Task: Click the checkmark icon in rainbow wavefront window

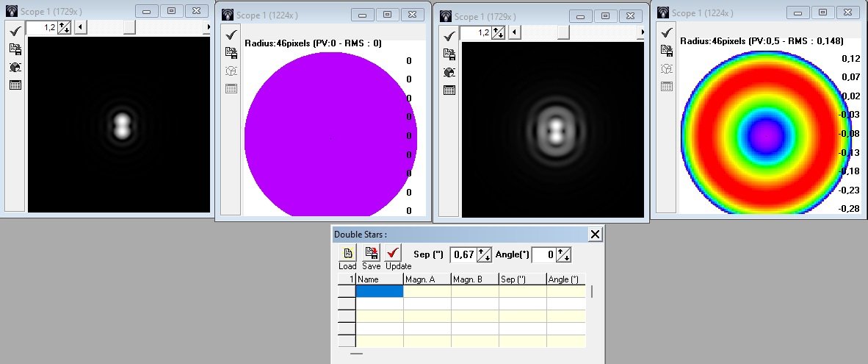Action: (x=667, y=32)
